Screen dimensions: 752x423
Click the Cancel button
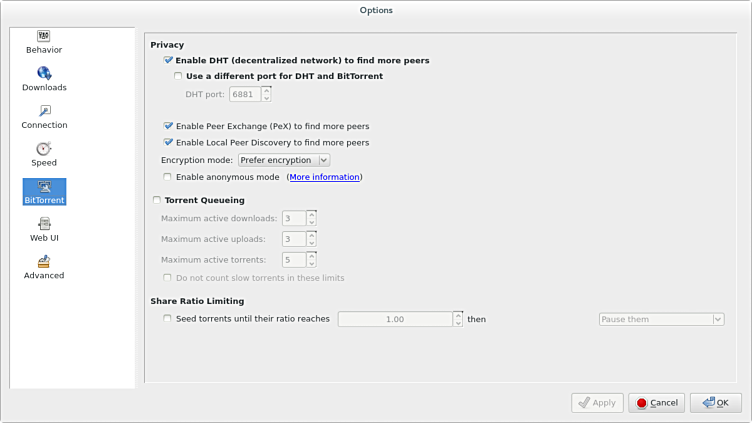coord(656,403)
